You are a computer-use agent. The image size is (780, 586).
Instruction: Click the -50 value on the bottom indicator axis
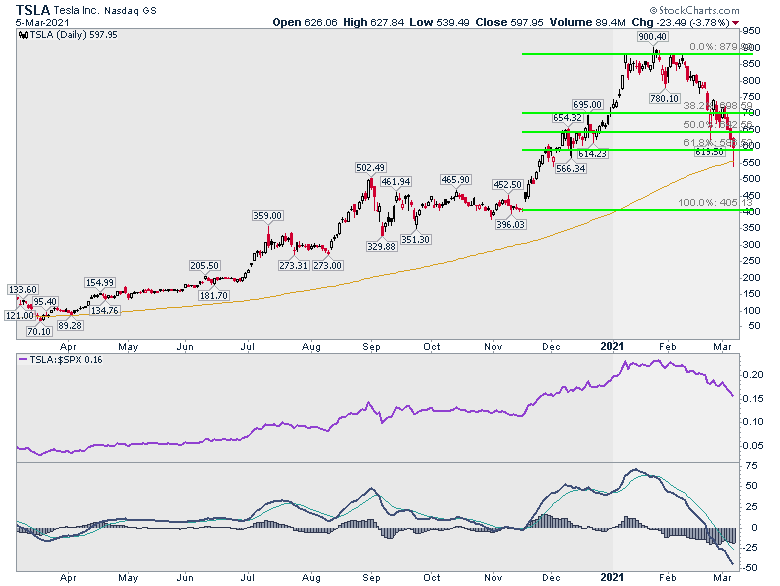[x=749, y=568]
